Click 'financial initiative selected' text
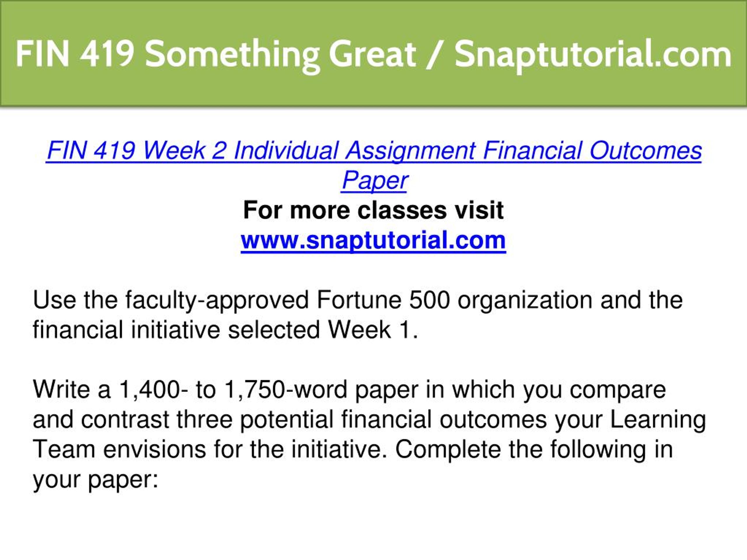The height and width of the screenshot is (560, 747). pyautogui.click(x=177, y=330)
